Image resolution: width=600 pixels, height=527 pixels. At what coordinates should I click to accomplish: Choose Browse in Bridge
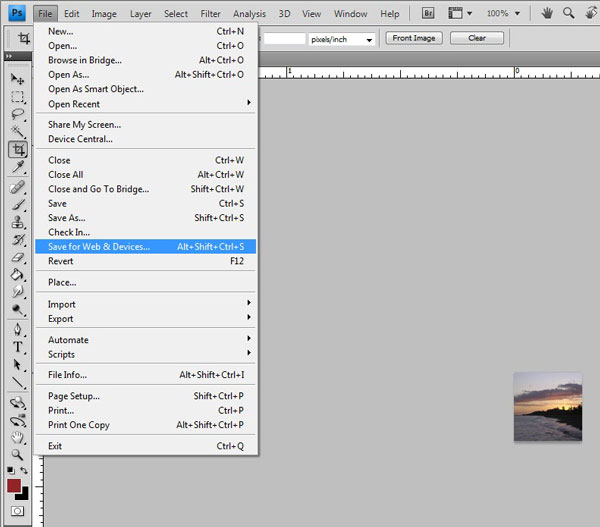click(x=145, y=60)
